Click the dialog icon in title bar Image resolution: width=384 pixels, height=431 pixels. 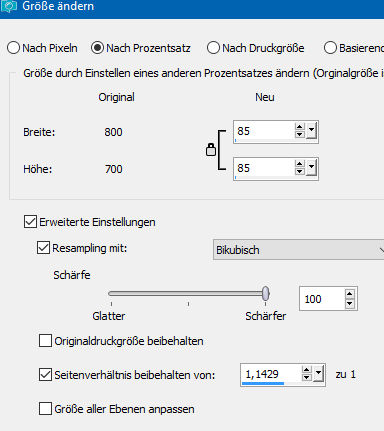(8, 6)
